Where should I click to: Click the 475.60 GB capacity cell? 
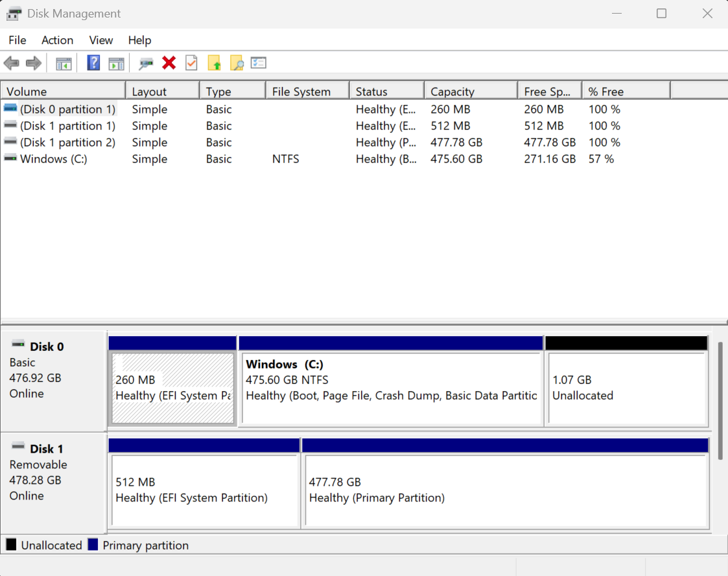(x=456, y=159)
